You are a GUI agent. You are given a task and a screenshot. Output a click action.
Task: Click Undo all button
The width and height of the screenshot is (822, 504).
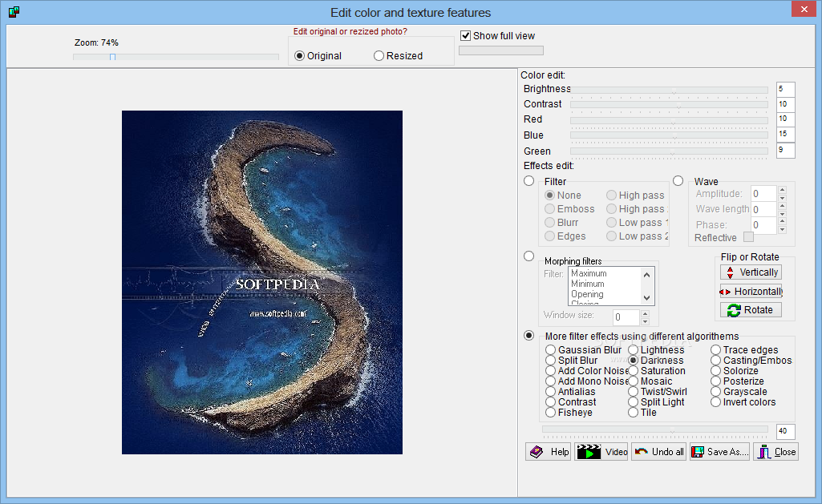tap(659, 452)
